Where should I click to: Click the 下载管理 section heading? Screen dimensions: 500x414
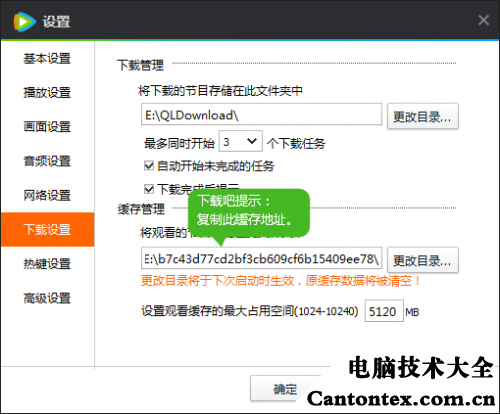(x=140, y=65)
